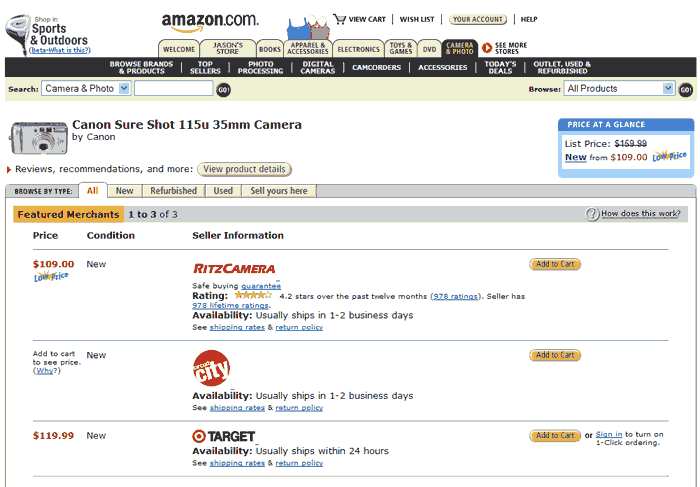Screen dimensions: 700x487
Task: Open the Target shipping rates link
Action: point(237,464)
